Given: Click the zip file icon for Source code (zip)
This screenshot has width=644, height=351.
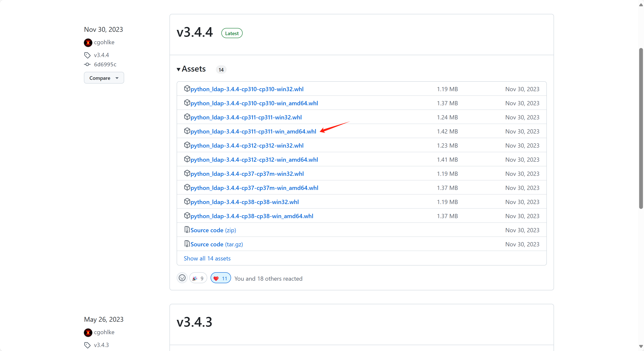Looking at the screenshot, I should [187, 230].
